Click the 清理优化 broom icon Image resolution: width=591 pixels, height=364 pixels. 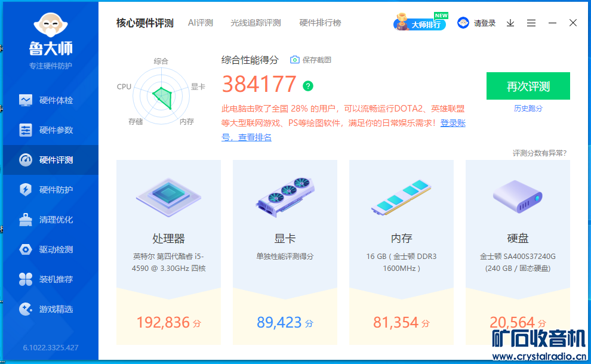[x=26, y=220]
